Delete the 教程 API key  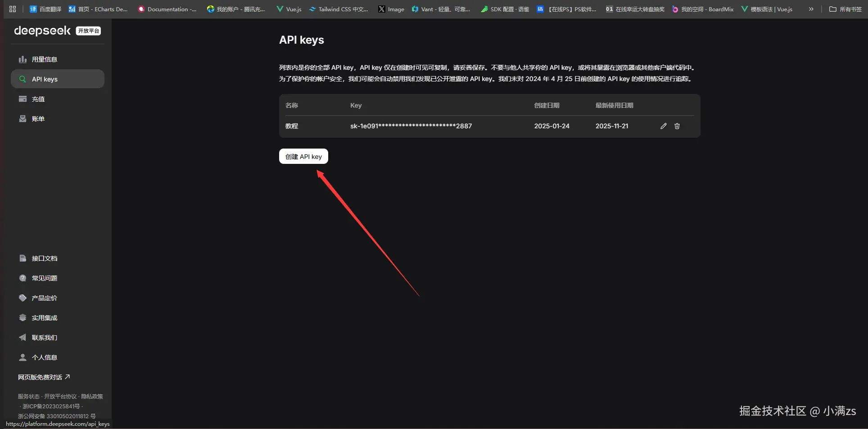(x=677, y=126)
